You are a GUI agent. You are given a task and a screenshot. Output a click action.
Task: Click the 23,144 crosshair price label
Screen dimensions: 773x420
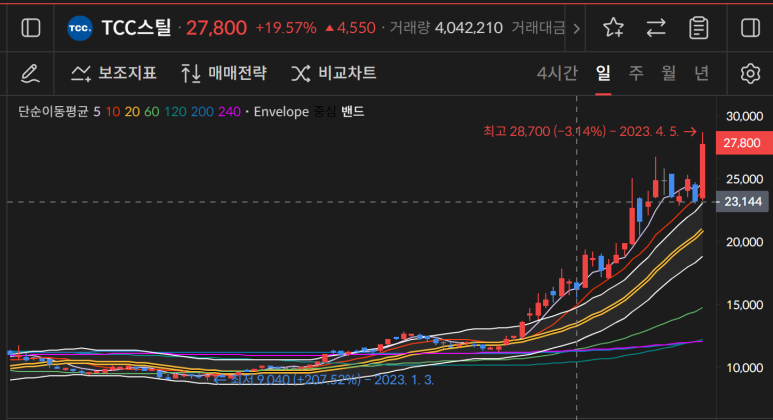[x=742, y=202]
